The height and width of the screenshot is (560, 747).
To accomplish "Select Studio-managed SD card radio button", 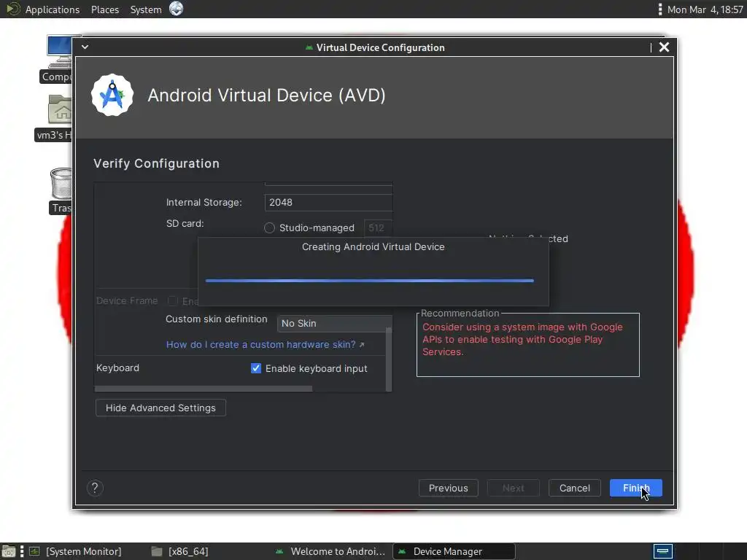I will [270, 227].
